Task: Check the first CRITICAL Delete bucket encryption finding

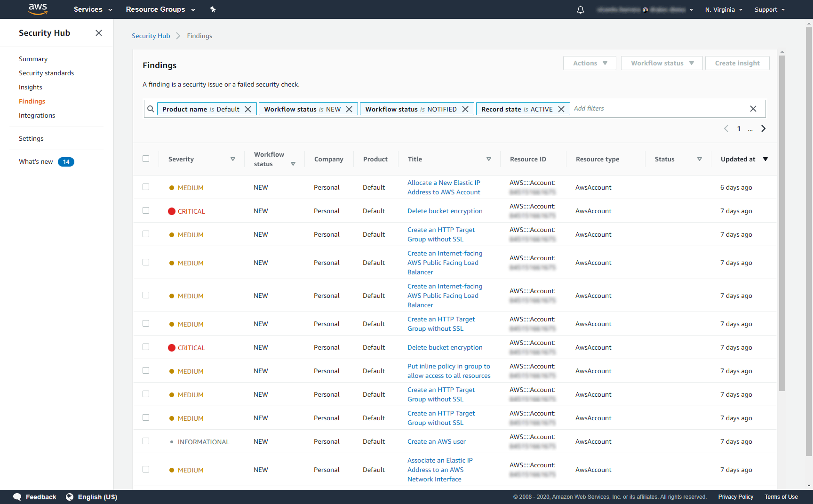Action: 146,210
